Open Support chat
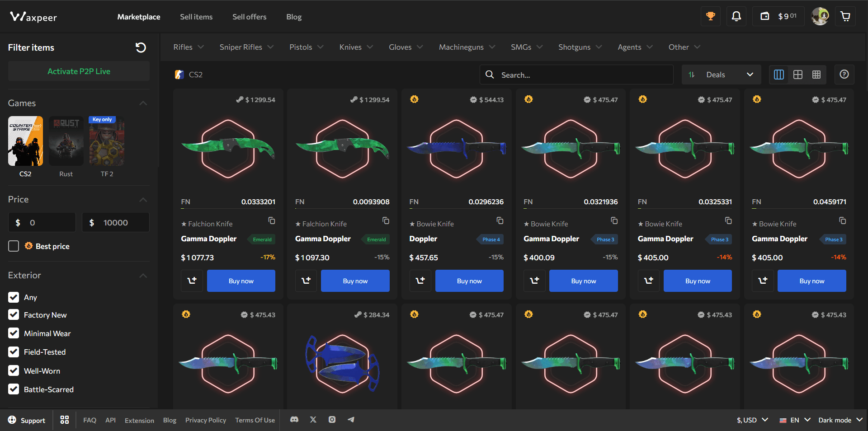Viewport: 868px width, 431px height. pyautogui.click(x=27, y=420)
